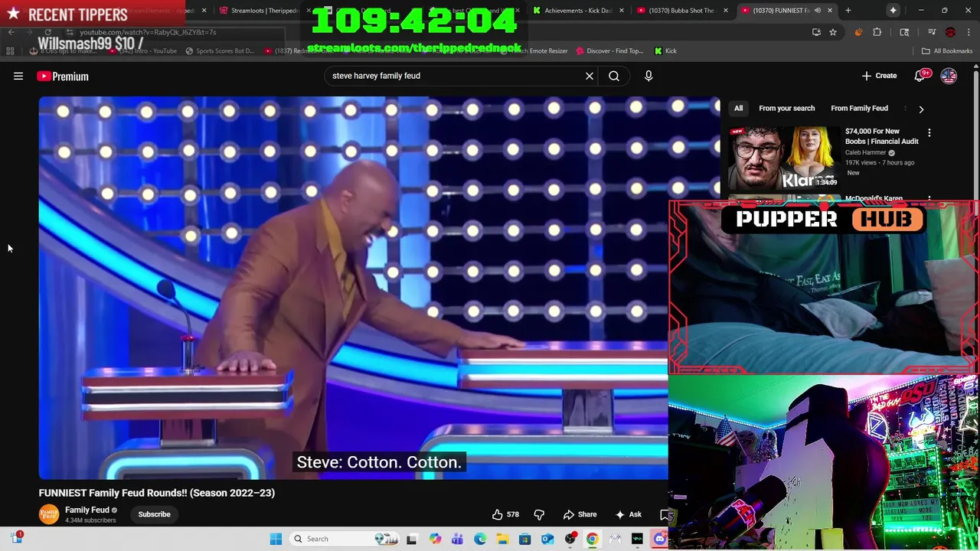980x551 pixels.
Task: Open the Family Feud channel name link
Action: (x=87, y=510)
